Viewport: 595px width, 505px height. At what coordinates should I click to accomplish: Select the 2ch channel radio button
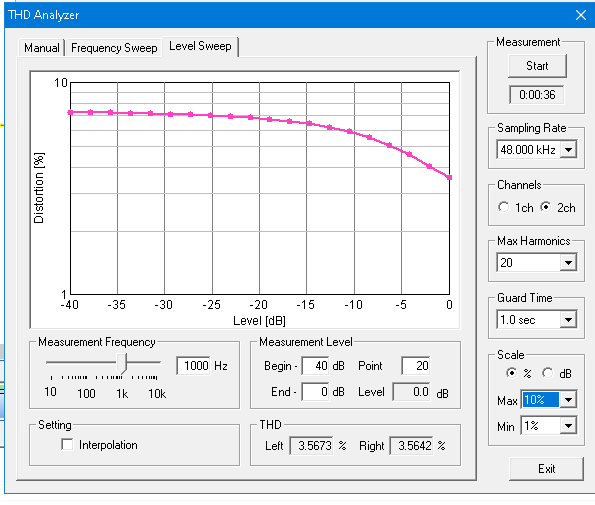click(546, 207)
